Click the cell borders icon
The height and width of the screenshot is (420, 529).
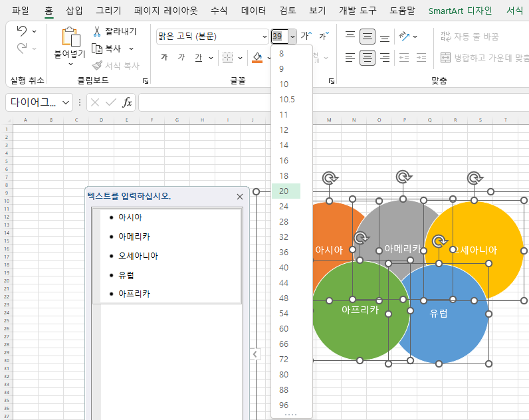(x=228, y=57)
